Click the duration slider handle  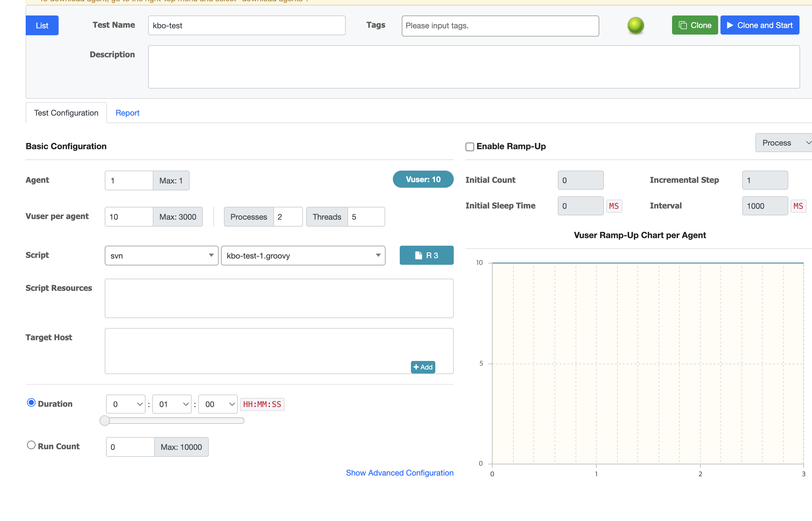click(105, 421)
